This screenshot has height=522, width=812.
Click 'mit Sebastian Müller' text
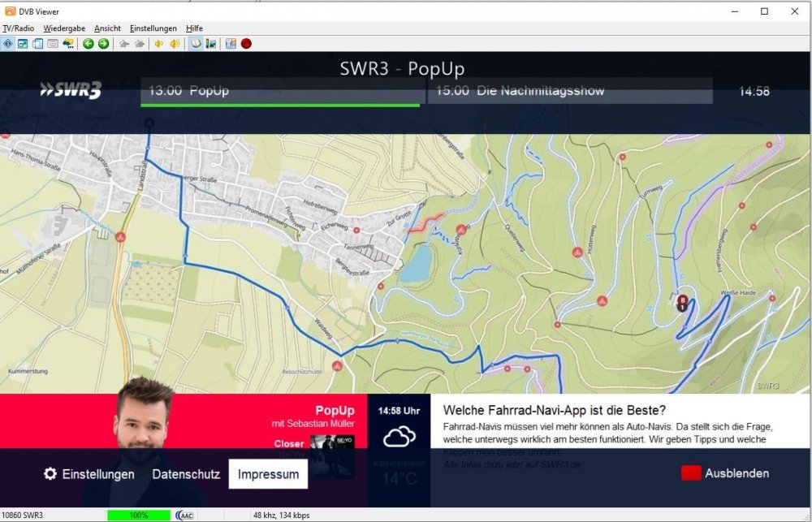313,424
